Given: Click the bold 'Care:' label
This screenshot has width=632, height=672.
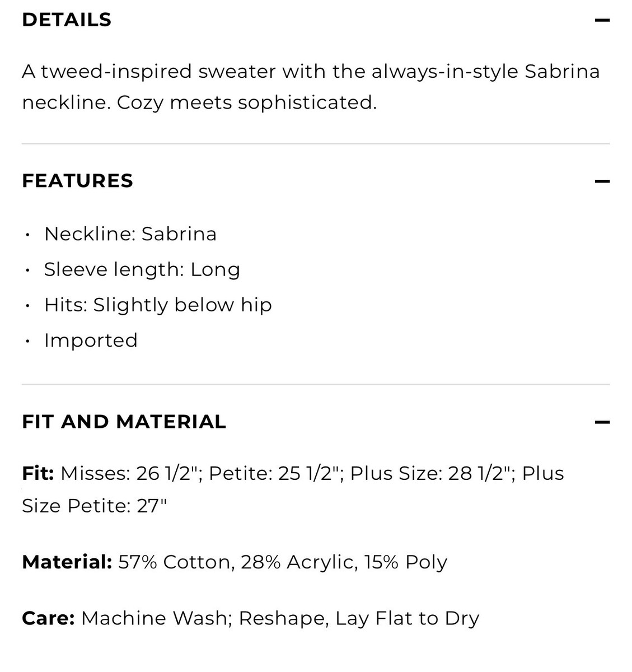Looking at the screenshot, I should 48,618.
